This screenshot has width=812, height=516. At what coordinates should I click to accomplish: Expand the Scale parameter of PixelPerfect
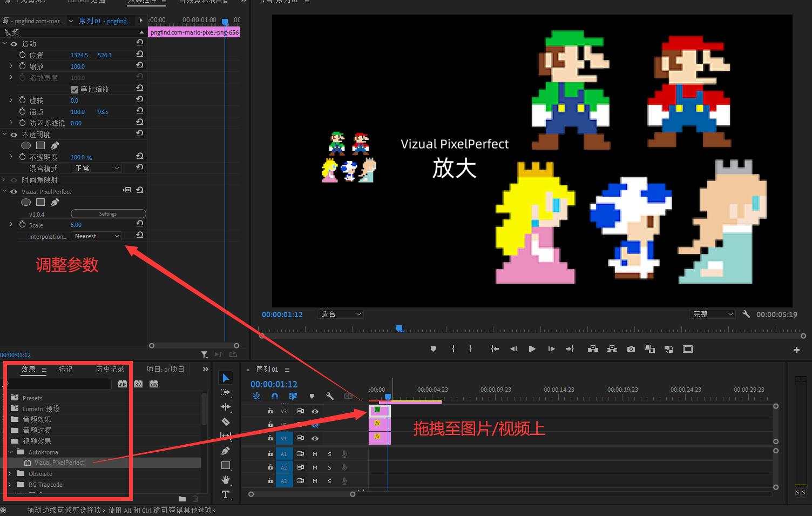tap(11, 224)
